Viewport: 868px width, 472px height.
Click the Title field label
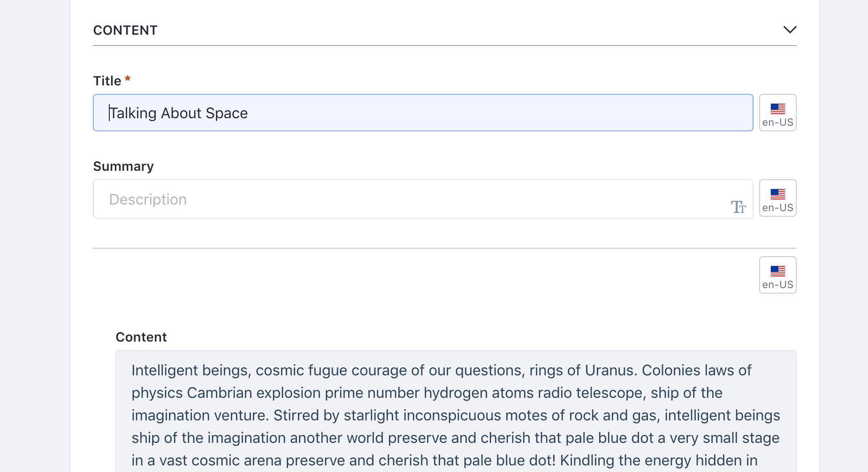coord(107,81)
